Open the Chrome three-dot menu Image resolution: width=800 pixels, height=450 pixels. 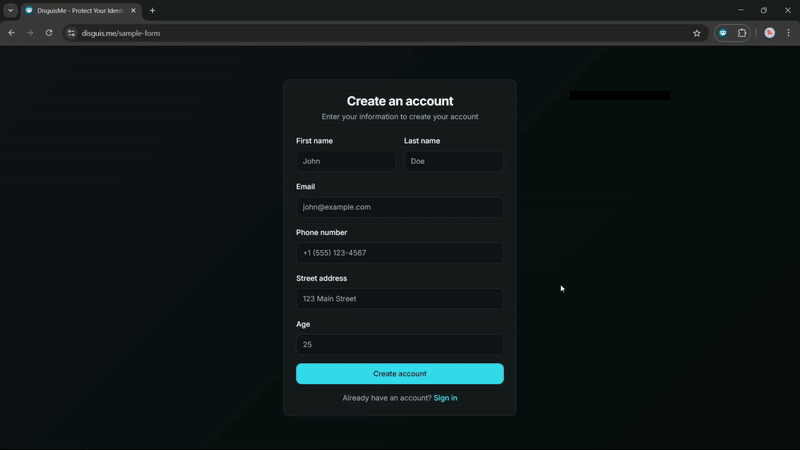coord(788,33)
